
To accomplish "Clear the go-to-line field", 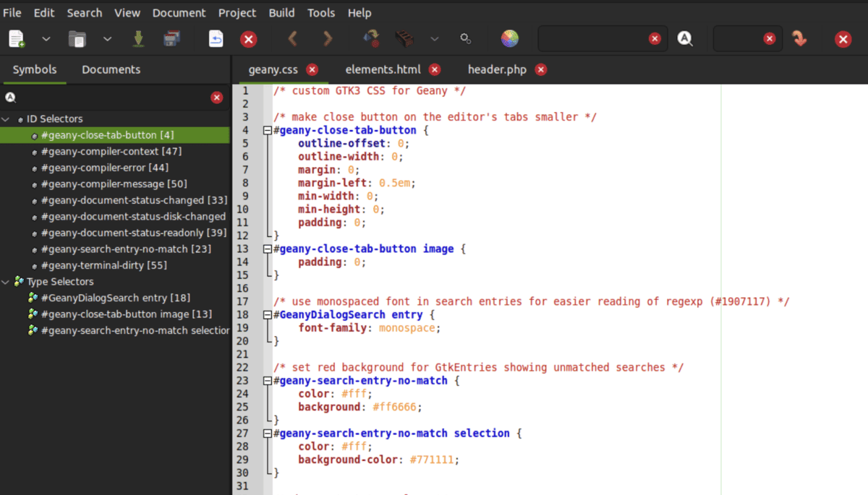I will coord(770,39).
